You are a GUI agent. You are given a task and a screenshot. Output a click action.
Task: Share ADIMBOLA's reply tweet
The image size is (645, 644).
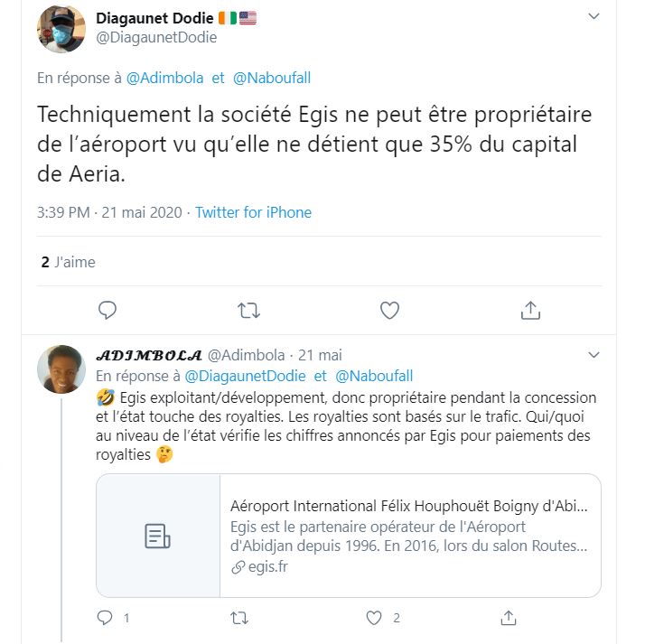pos(509,618)
